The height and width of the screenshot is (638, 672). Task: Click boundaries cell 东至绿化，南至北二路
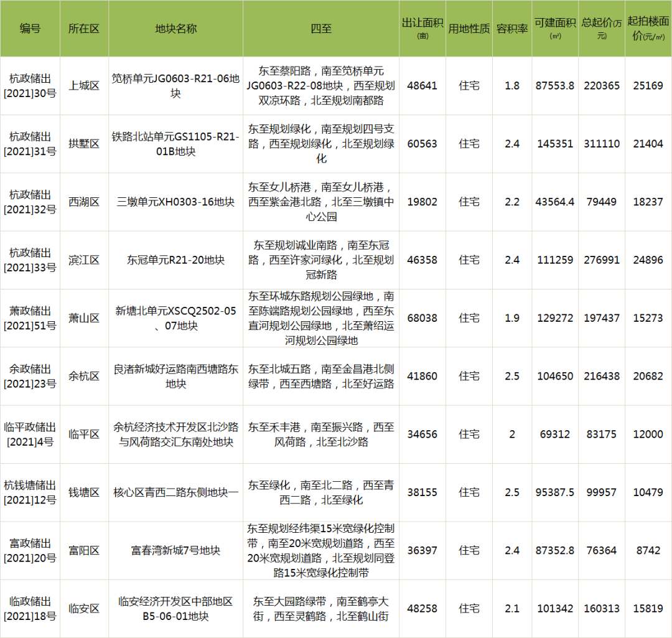(321, 492)
